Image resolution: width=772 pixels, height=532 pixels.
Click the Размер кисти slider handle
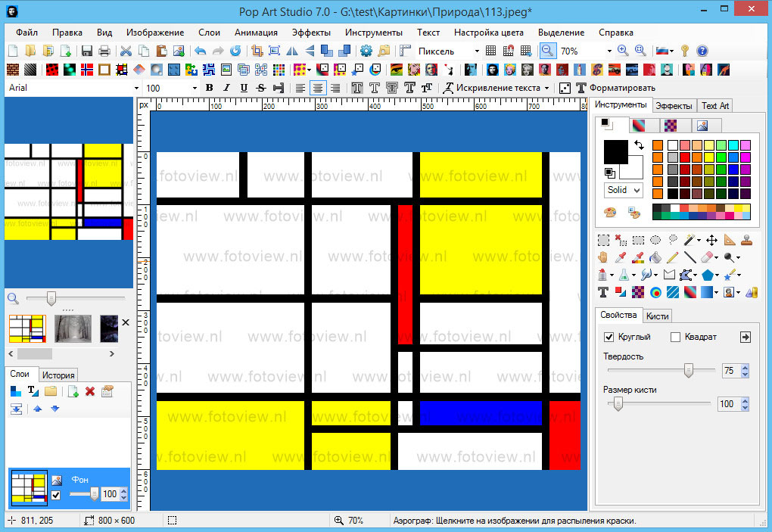(x=618, y=403)
